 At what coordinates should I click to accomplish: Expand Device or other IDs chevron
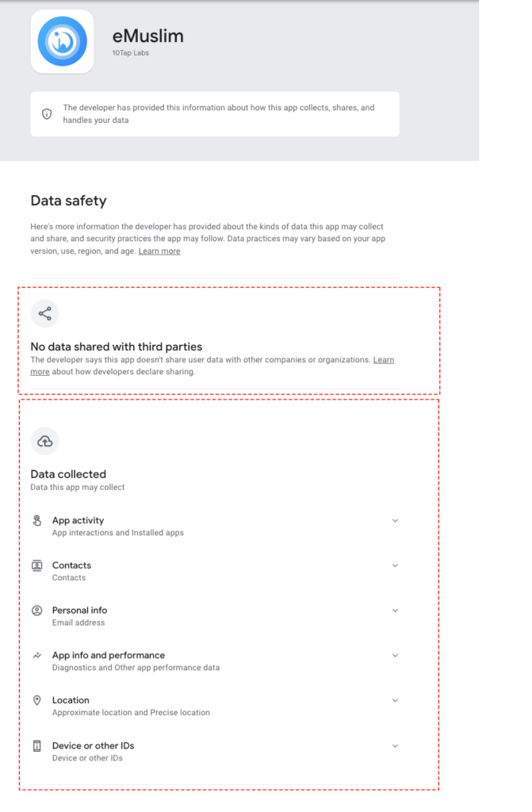click(395, 746)
